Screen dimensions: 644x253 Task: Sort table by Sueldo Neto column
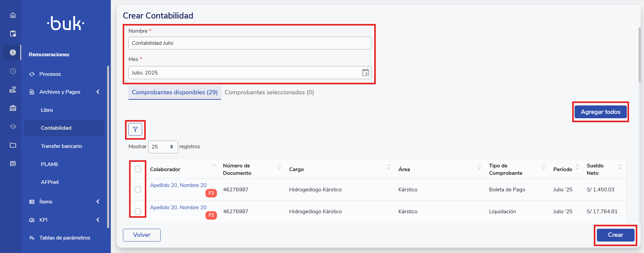(x=620, y=167)
